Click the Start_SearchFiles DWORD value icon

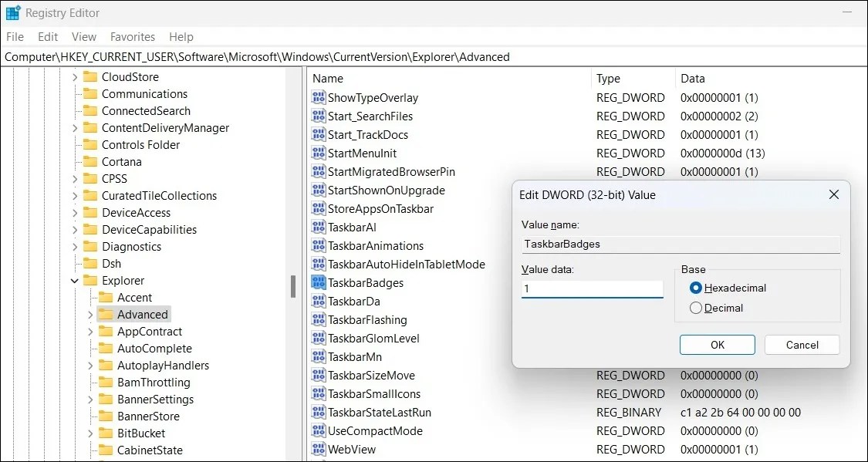pos(319,116)
